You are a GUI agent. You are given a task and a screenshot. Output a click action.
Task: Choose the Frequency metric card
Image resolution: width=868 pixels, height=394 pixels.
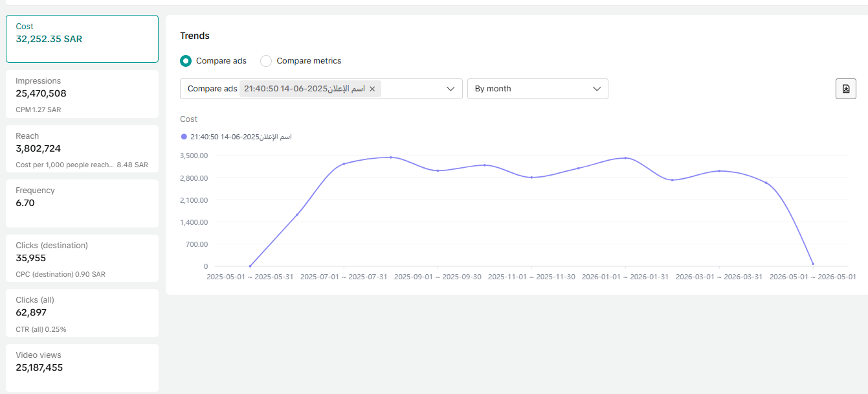pyautogui.click(x=82, y=203)
